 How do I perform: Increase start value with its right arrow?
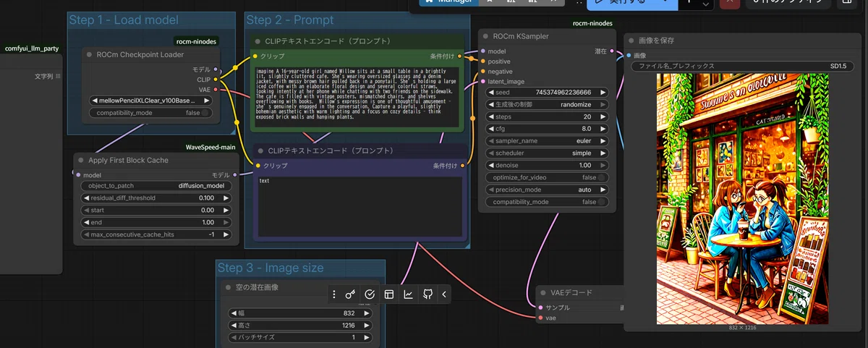226,210
